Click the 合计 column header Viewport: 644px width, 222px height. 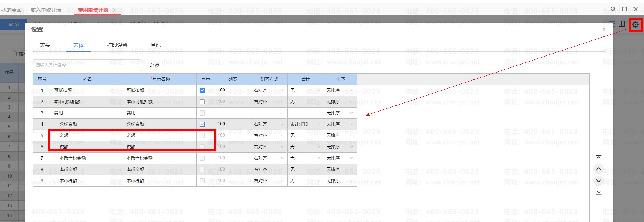[306, 79]
